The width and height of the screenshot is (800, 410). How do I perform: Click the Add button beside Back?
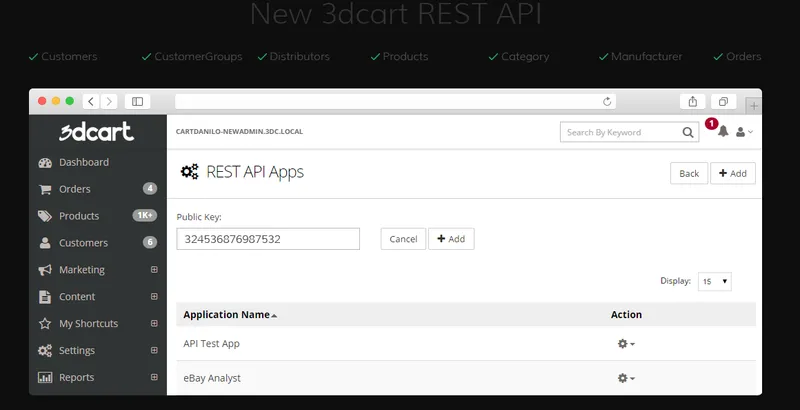733,173
